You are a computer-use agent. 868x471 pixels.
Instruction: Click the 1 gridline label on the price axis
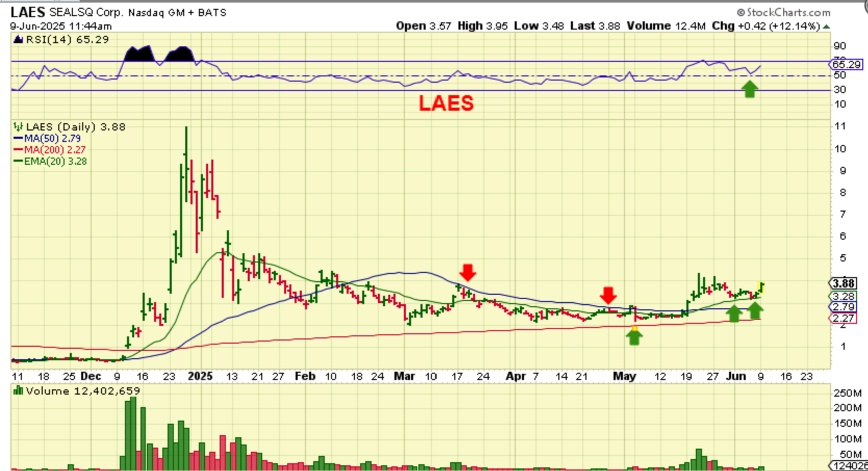coord(843,346)
